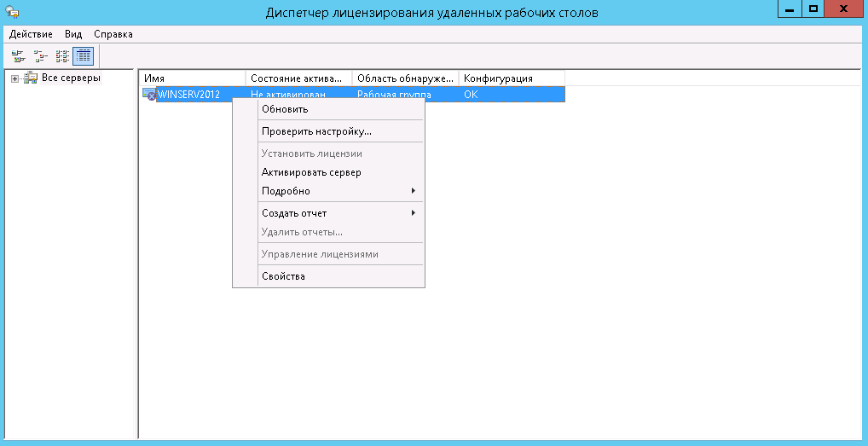Choose Активировать сервер from context menu
Screen dimensions: 868x446
[311, 172]
